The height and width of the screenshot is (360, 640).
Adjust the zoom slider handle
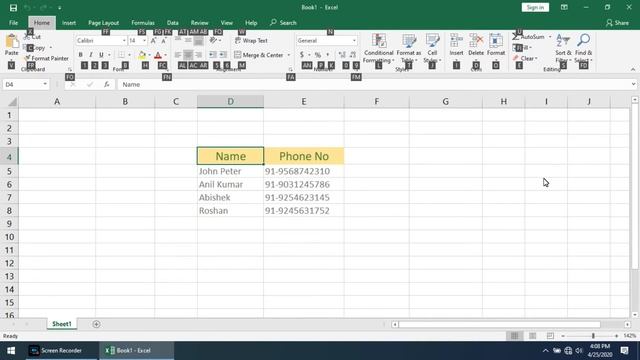click(x=593, y=336)
